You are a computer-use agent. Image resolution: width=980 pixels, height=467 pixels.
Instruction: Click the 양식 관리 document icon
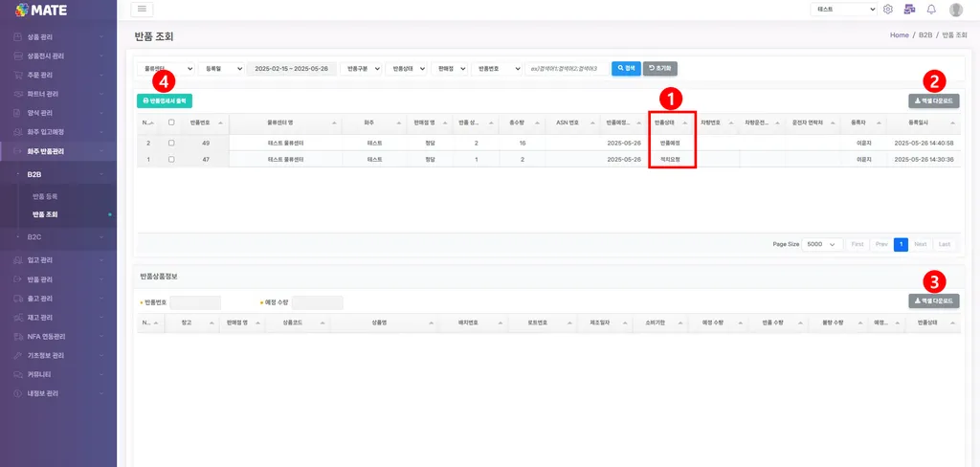[x=19, y=113]
